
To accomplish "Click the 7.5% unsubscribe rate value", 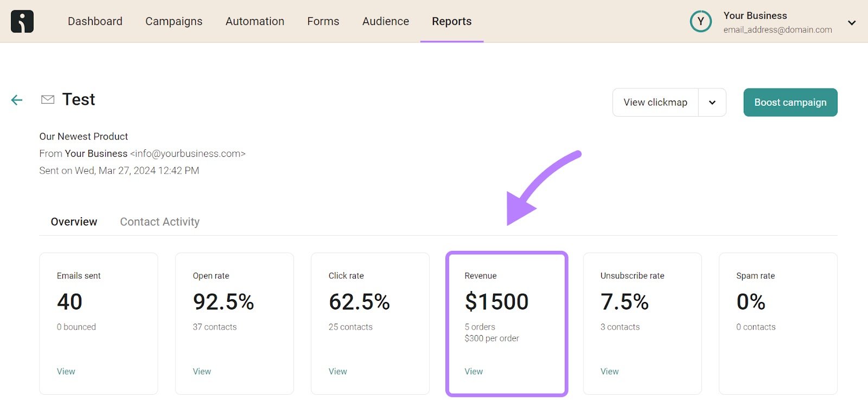I will pyautogui.click(x=624, y=302).
